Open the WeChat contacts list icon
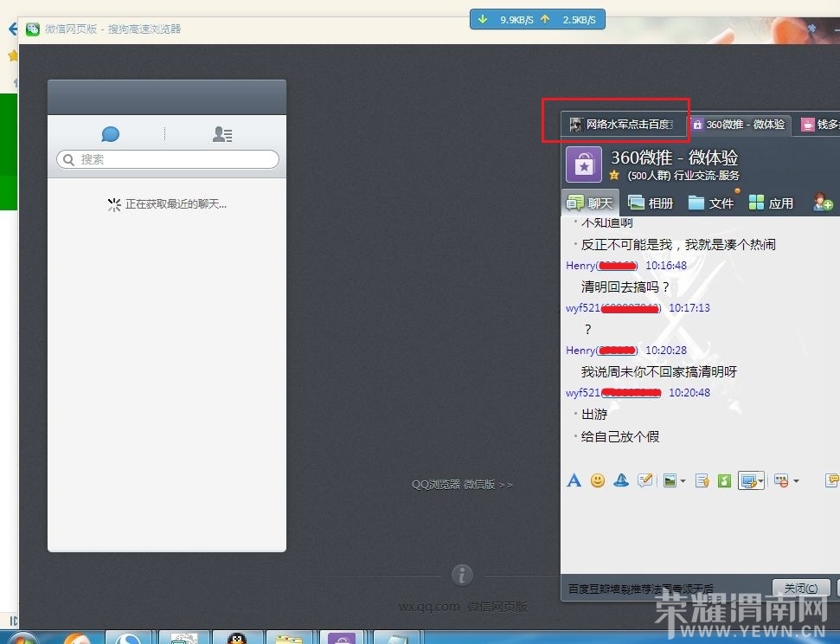 click(x=221, y=134)
